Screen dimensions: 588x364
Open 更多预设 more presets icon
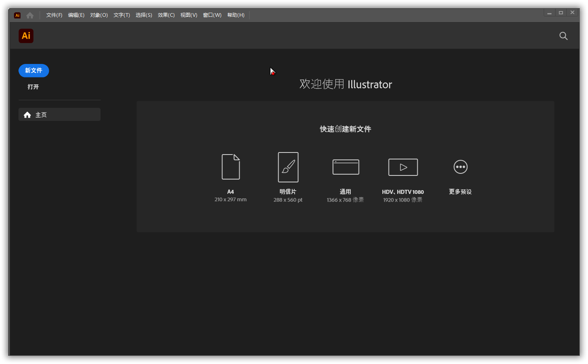[460, 167]
